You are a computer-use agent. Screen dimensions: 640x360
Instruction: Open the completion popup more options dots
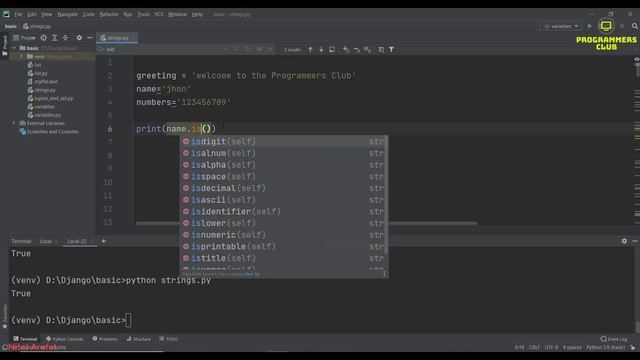tap(384, 274)
